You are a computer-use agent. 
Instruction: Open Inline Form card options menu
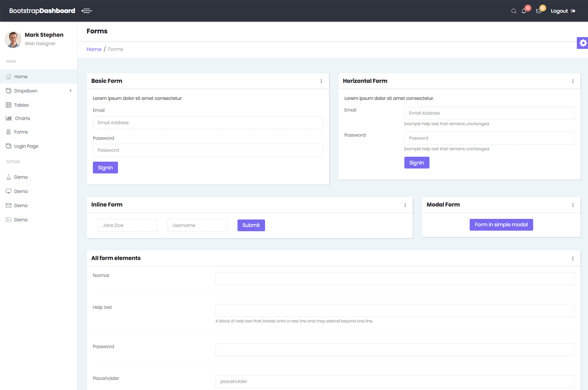(405, 205)
